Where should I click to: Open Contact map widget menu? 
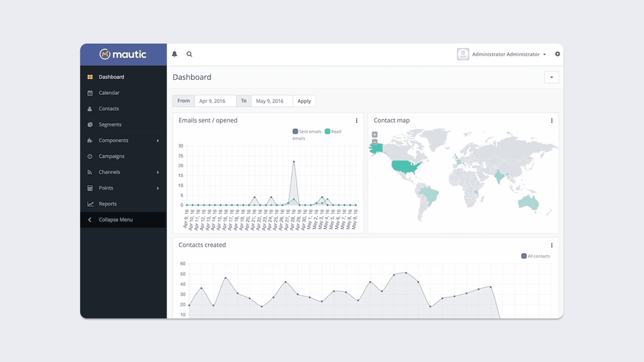click(552, 121)
